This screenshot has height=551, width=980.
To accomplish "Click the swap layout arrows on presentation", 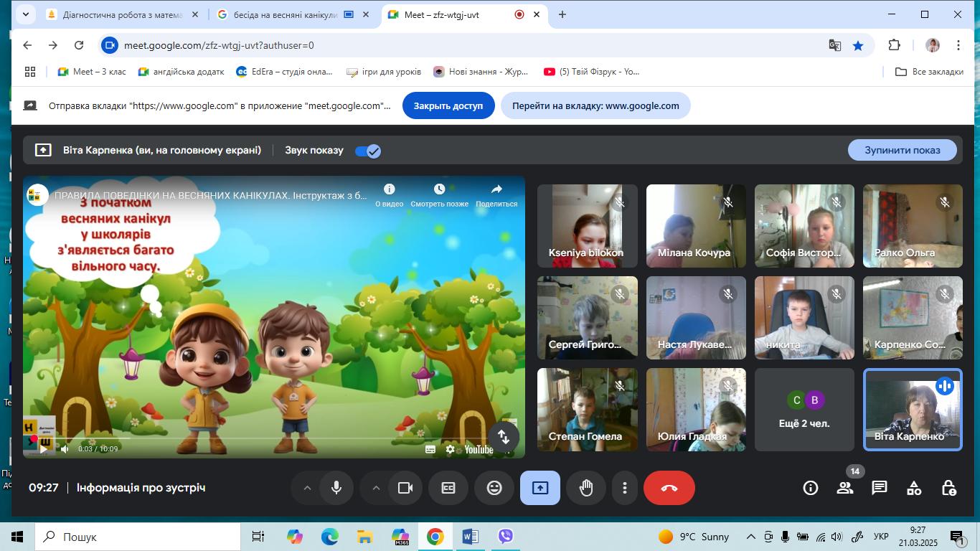I will point(504,436).
